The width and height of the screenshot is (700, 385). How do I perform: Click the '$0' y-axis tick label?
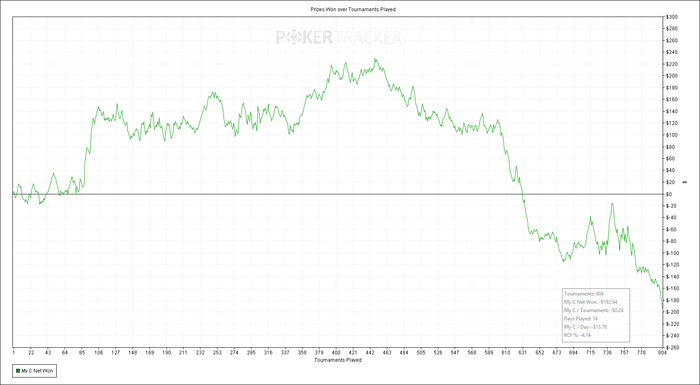[x=669, y=194]
